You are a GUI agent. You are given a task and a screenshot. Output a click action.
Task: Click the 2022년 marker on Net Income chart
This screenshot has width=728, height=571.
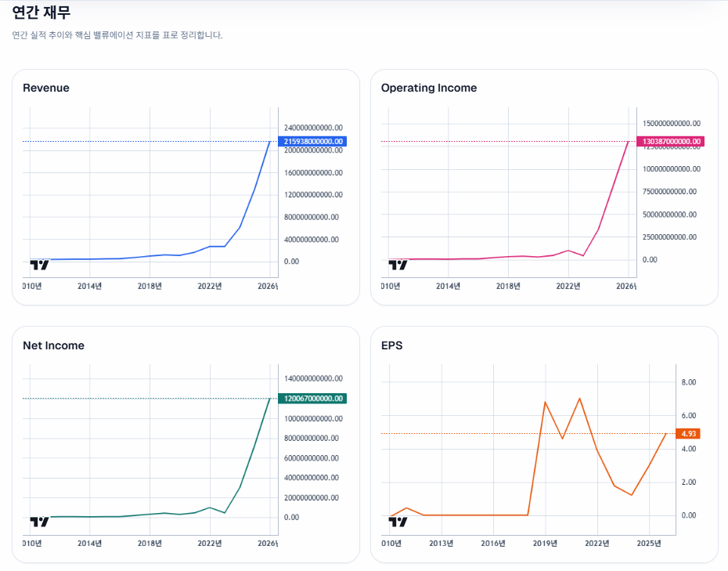coord(210,543)
